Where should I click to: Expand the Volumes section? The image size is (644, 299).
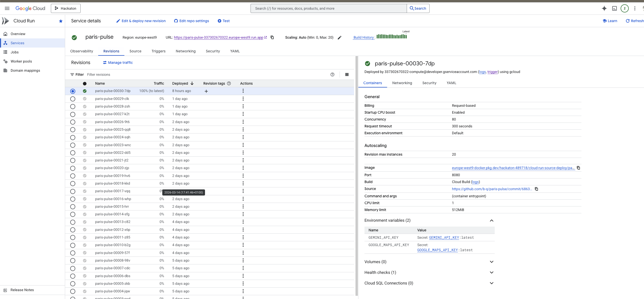(492, 262)
